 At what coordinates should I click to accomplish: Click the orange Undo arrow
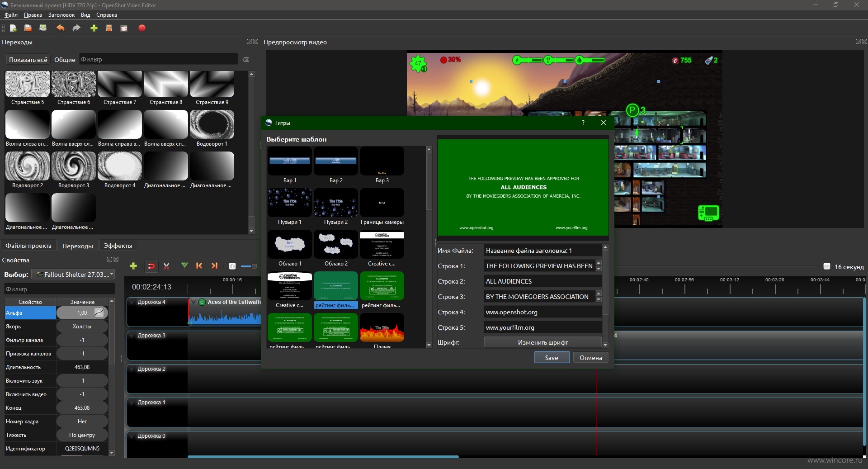[60, 28]
